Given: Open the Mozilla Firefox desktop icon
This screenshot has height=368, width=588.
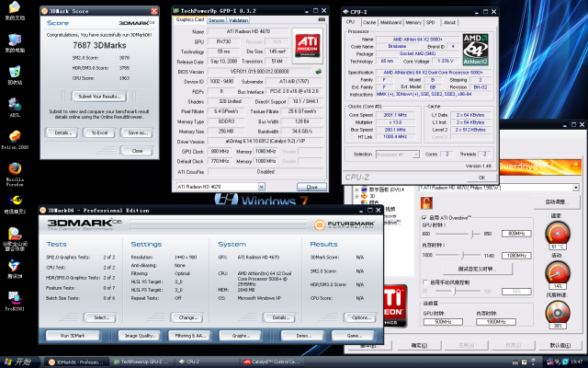Looking at the screenshot, I should pyautogui.click(x=14, y=167).
